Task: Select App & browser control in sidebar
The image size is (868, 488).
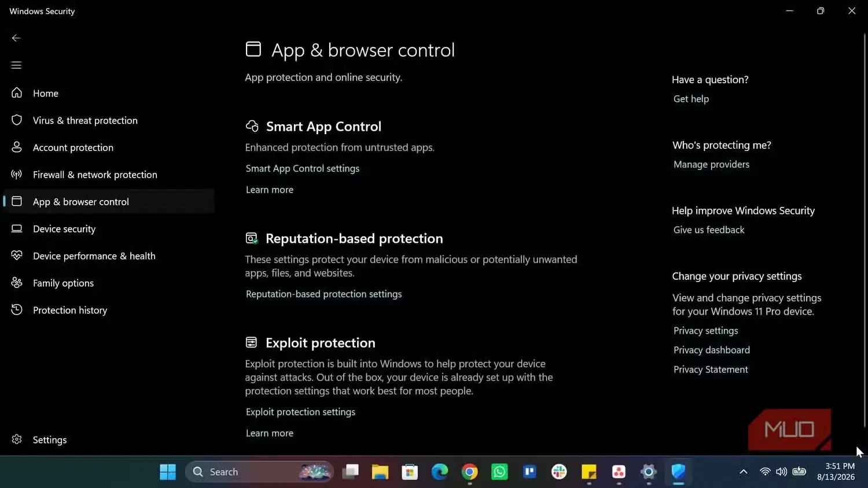Action: (109, 201)
